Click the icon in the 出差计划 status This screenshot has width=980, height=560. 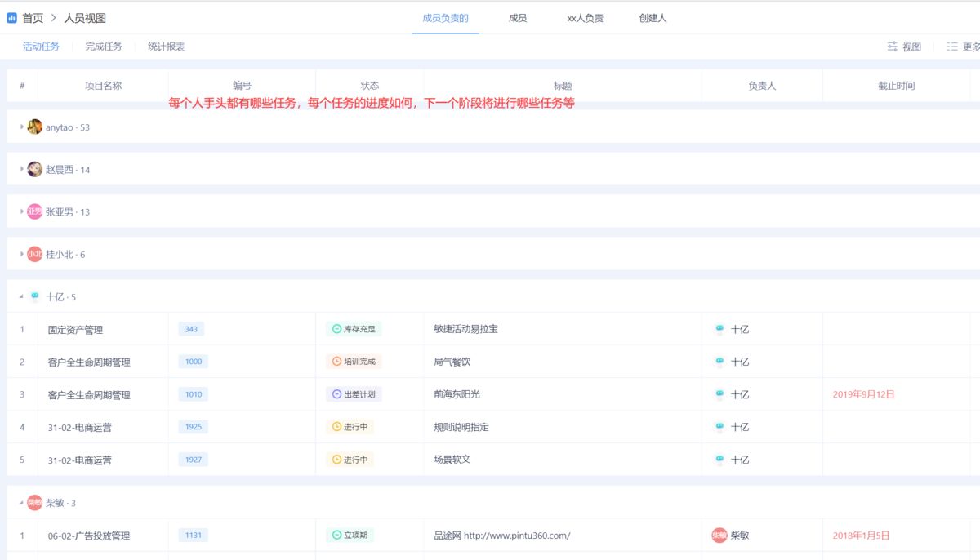point(336,394)
